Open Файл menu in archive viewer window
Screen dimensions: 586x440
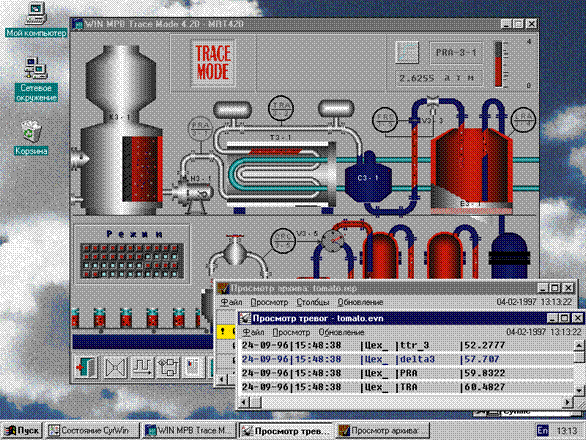231,302
